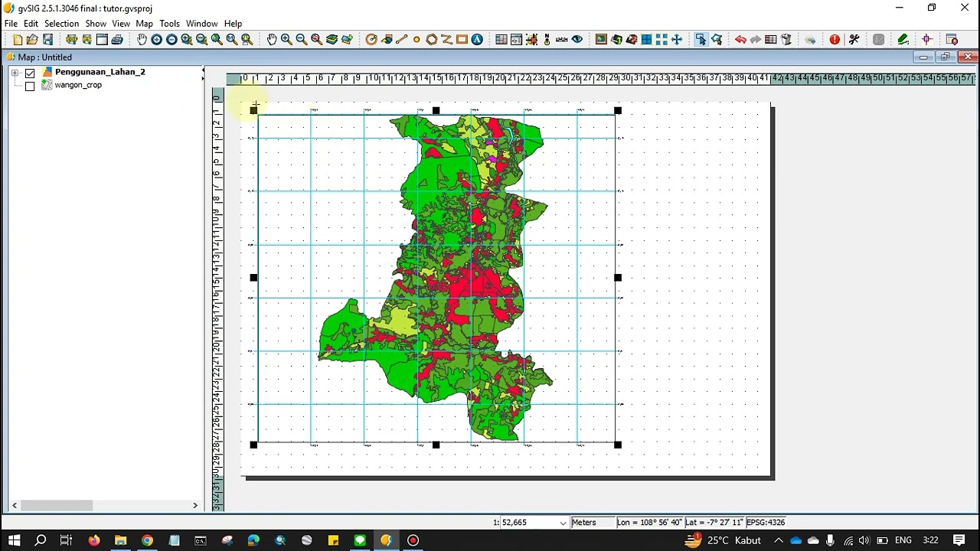This screenshot has width=980, height=551.
Task: Insert a scale bar element
Action: point(562,40)
